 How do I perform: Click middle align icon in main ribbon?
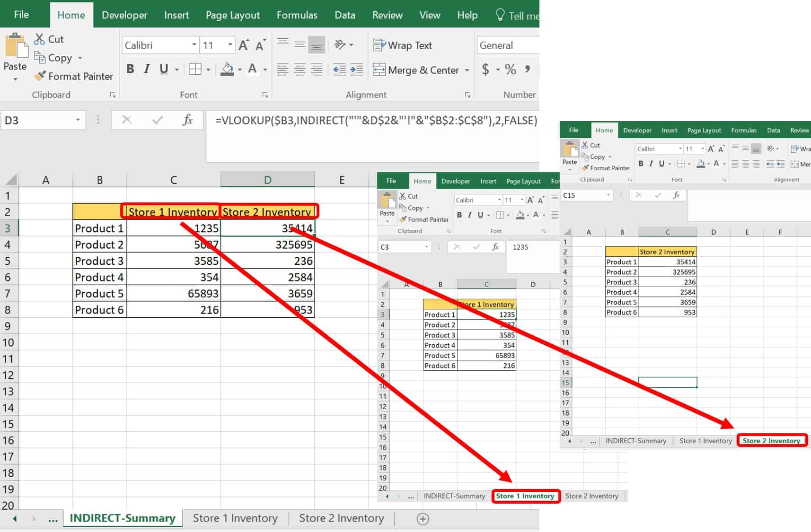pos(300,44)
